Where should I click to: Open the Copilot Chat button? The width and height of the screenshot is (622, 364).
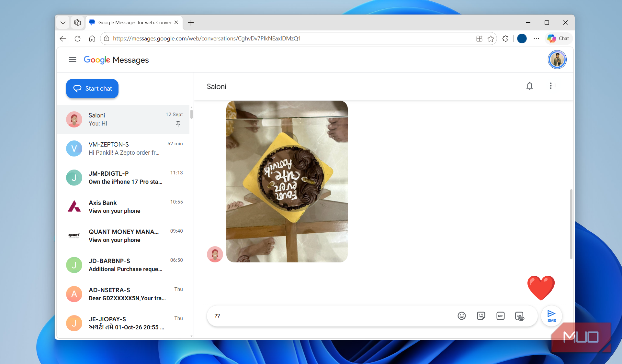558,39
